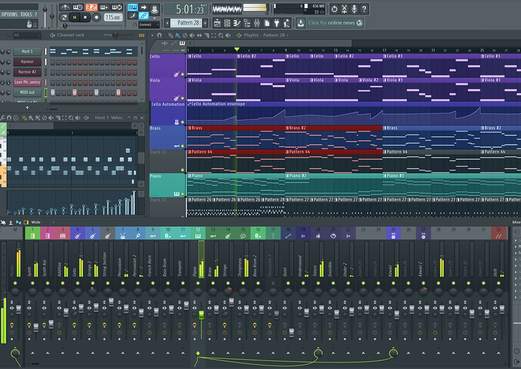Click the online news bar
Screen dimensions: 521x369
pos(335,23)
